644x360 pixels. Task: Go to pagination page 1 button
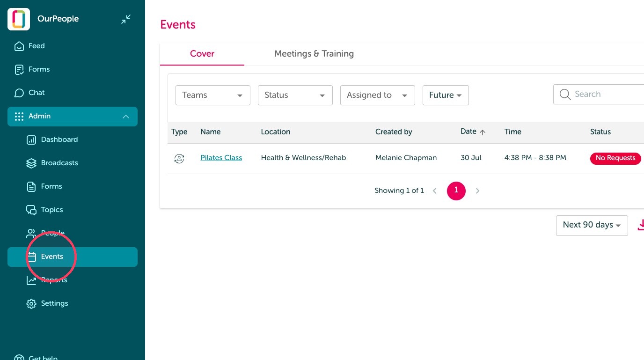click(456, 191)
